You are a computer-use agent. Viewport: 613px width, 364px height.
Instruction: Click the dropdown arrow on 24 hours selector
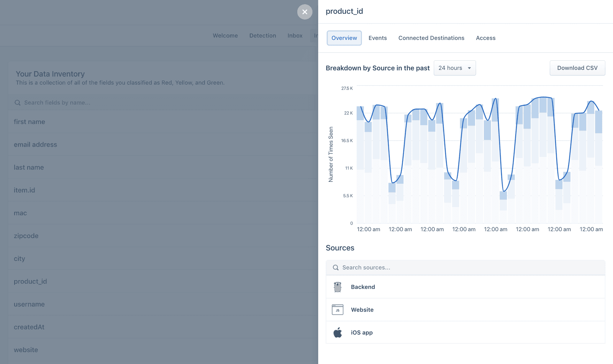click(x=470, y=68)
